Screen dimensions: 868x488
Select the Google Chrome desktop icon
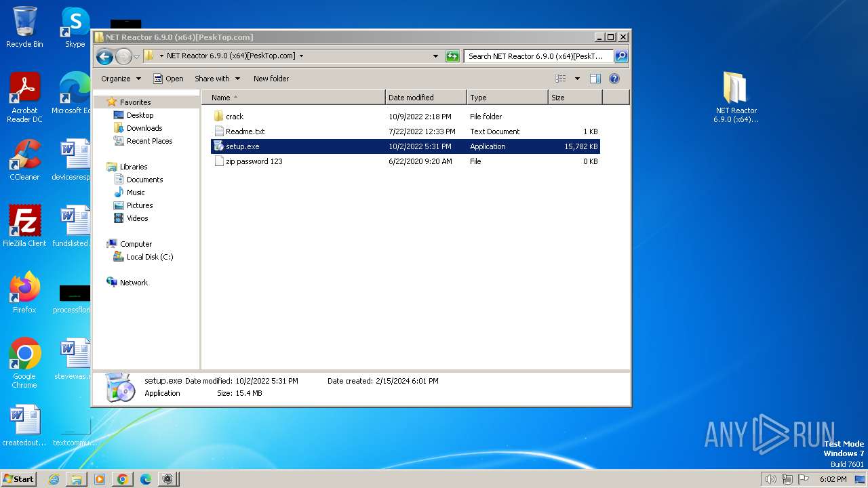[24, 363]
